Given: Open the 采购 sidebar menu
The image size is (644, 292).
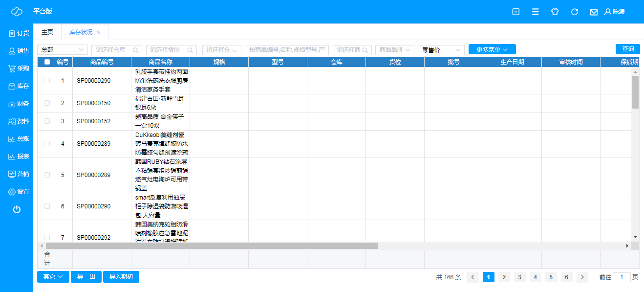Looking at the screenshot, I should pyautogui.click(x=19, y=68).
